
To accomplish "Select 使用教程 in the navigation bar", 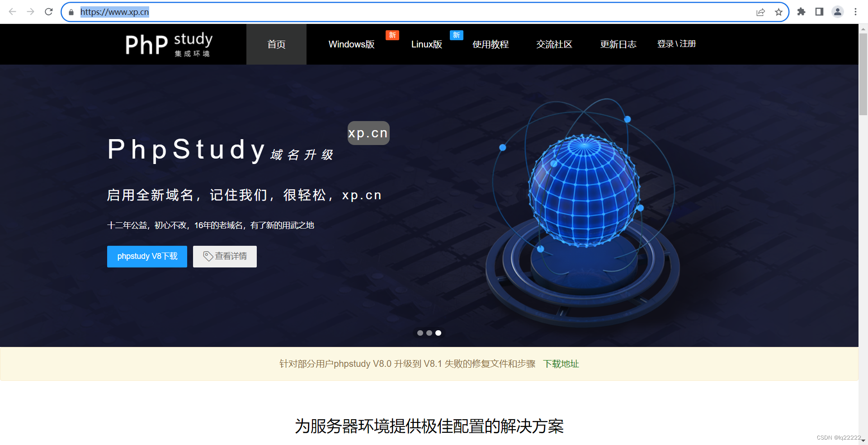I will click(491, 44).
